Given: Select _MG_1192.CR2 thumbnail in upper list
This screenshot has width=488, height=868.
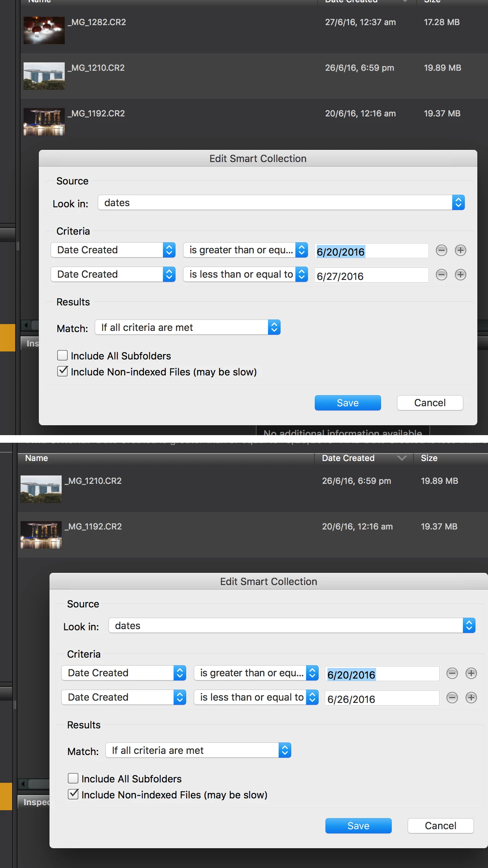Looking at the screenshot, I should tap(44, 122).
